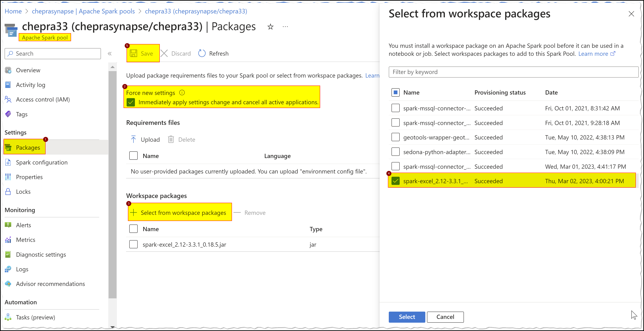
Task: Click the Select button
Action: (407, 317)
